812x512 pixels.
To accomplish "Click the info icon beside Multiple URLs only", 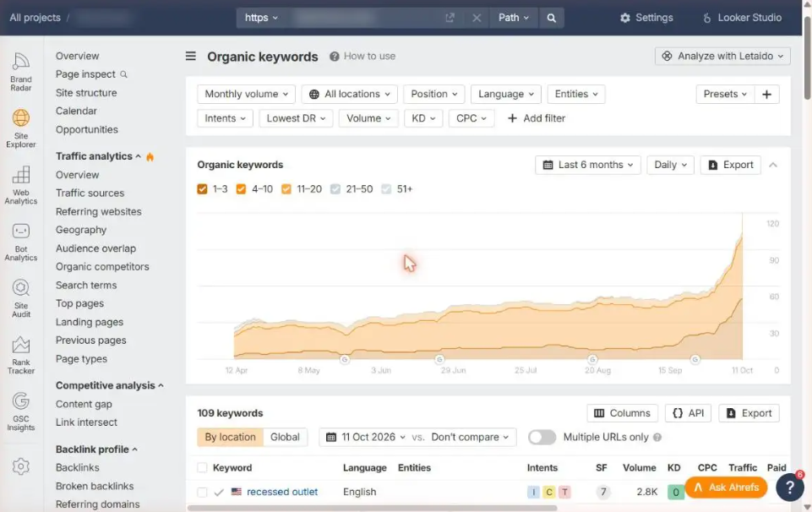I will point(657,437).
